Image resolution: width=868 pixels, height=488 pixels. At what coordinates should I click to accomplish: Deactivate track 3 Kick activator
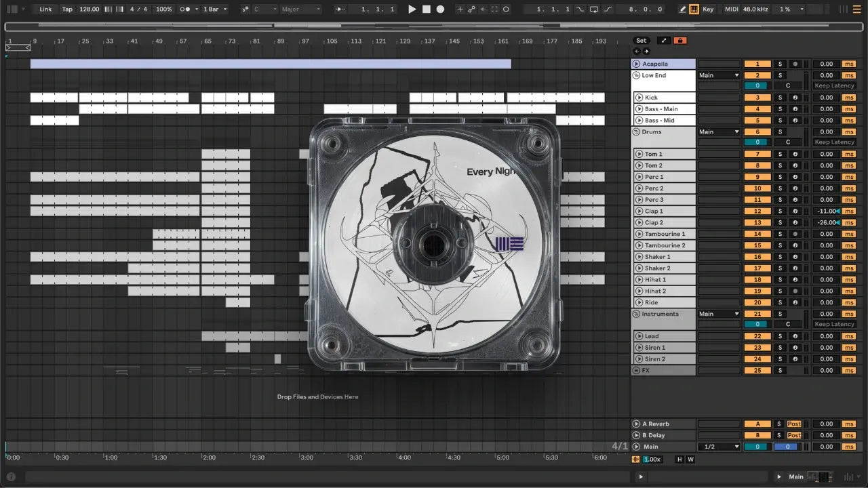click(757, 98)
